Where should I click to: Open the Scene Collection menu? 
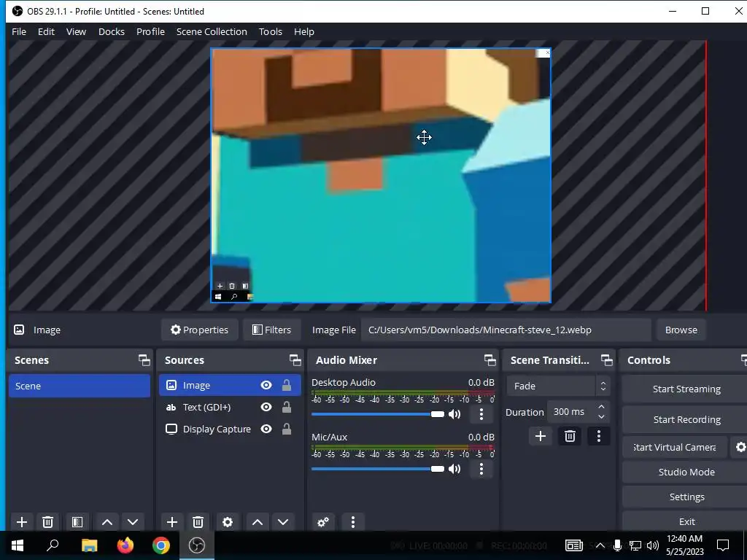coord(212,31)
